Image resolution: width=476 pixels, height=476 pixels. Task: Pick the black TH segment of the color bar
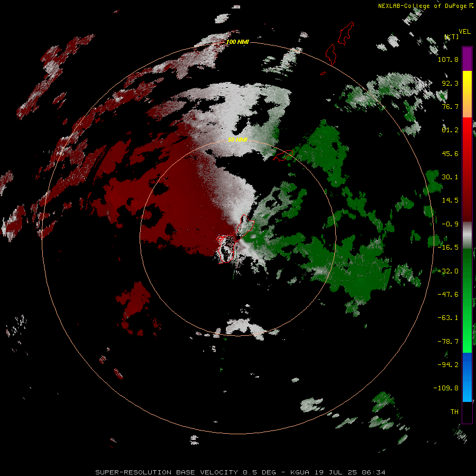[x=467, y=412]
